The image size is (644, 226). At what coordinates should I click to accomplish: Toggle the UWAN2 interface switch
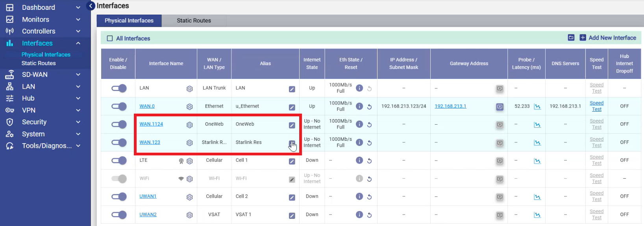click(119, 215)
